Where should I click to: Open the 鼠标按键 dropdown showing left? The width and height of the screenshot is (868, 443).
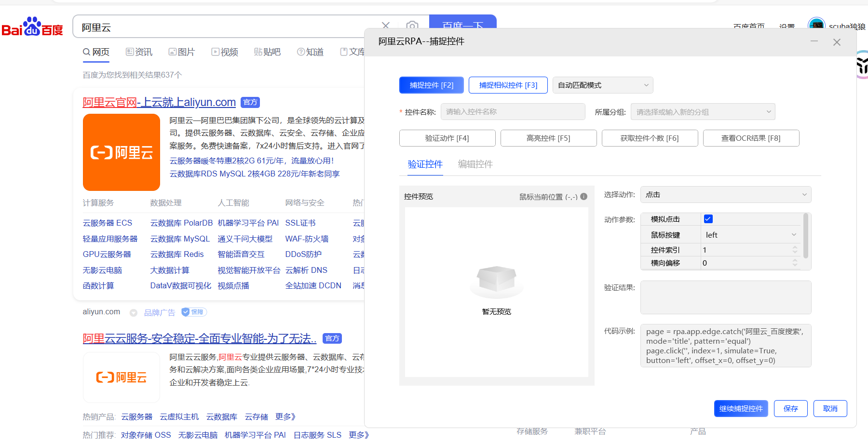point(751,235)
